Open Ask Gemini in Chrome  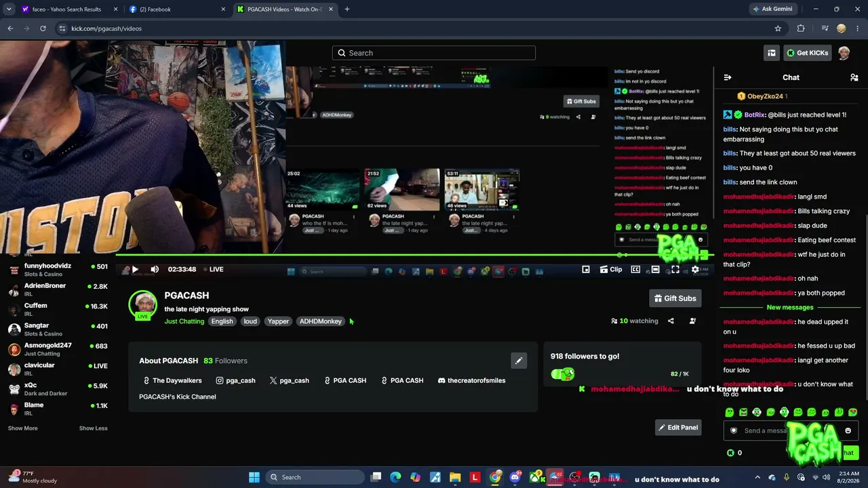(772, 9)
